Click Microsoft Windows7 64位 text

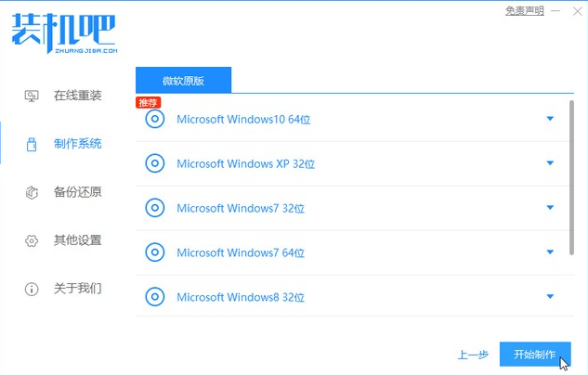pyautogui.click(x=241, y=252)
